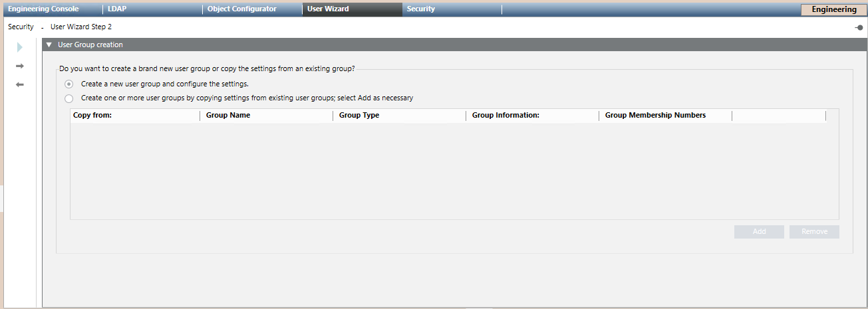Select 'Create a new user group' radio option
This screenshot has height=309, width=868.
coord(69,84)
